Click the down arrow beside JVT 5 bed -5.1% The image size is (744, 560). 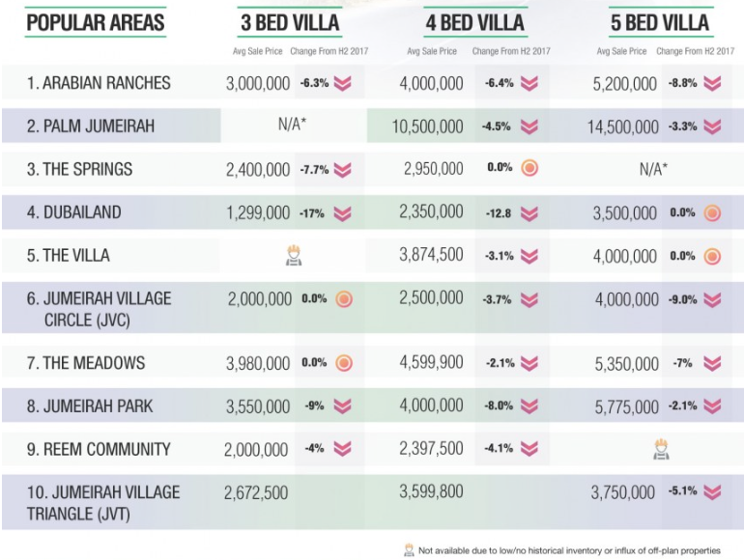tap(712, 493)
